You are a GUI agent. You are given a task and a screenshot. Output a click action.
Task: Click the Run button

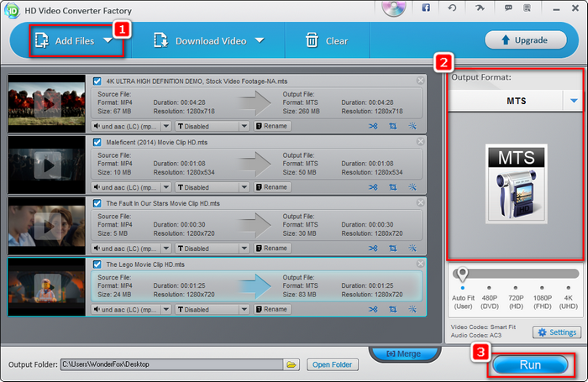click(x=530, y=364)
